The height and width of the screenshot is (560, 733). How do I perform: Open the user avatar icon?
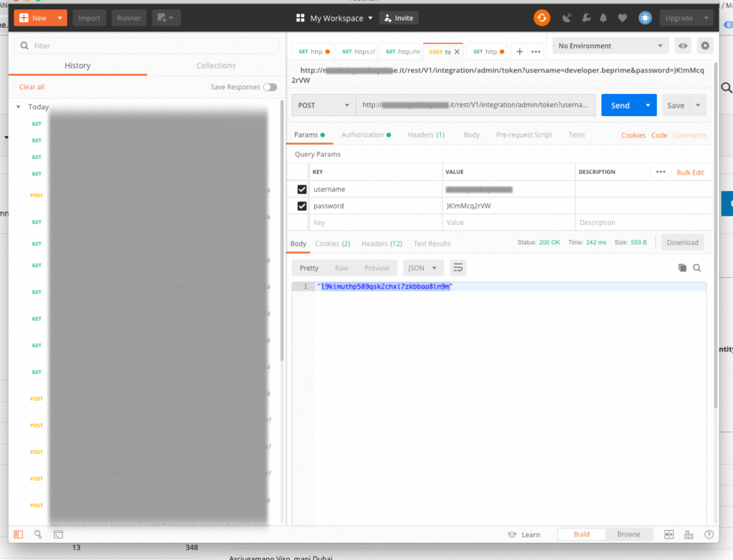[x=645, y=18]
